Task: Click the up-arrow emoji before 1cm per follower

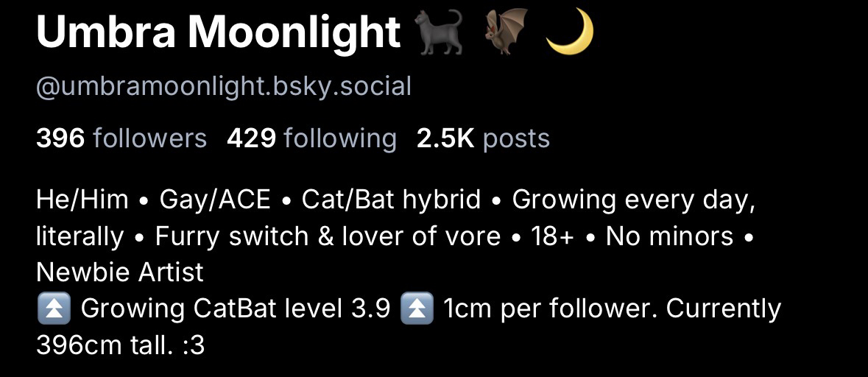Action: 417,309
